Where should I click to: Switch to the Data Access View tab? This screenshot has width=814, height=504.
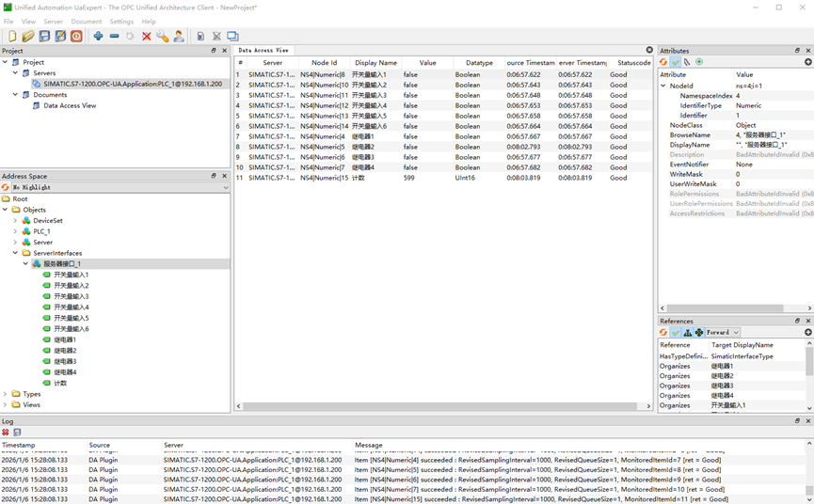[x=263, y=50]
